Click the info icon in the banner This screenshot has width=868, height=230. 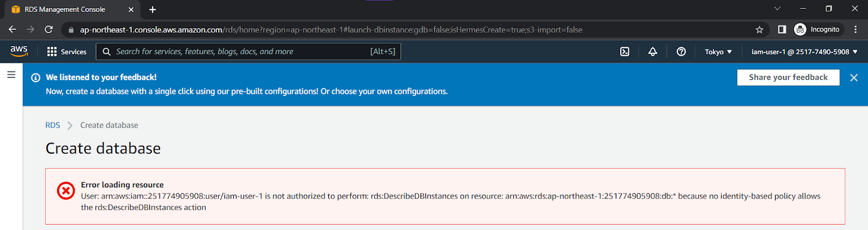(36, 78)
